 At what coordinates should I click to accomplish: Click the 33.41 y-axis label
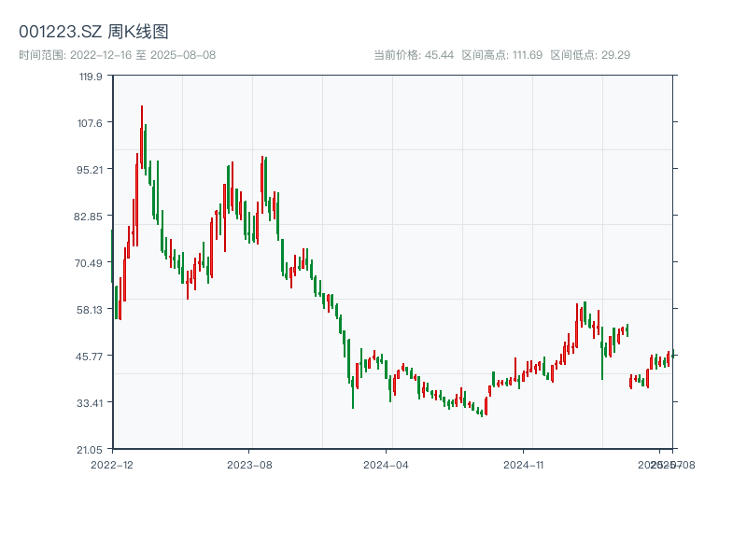tap(90, 403)
